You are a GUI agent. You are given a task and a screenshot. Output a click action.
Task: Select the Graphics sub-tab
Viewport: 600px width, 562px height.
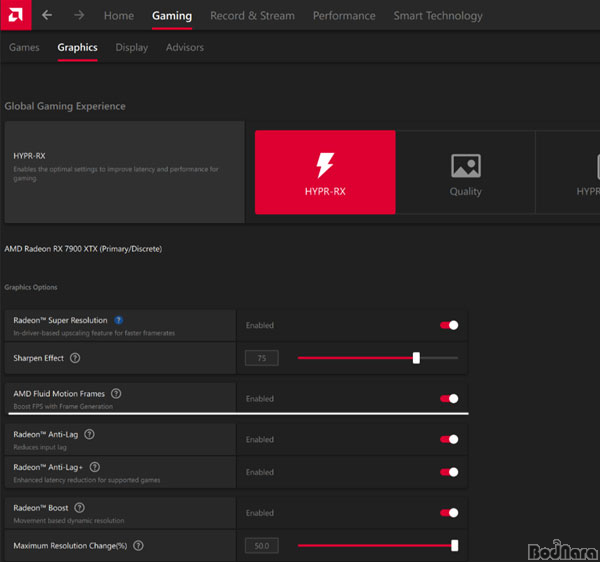[x=77, y=47]
